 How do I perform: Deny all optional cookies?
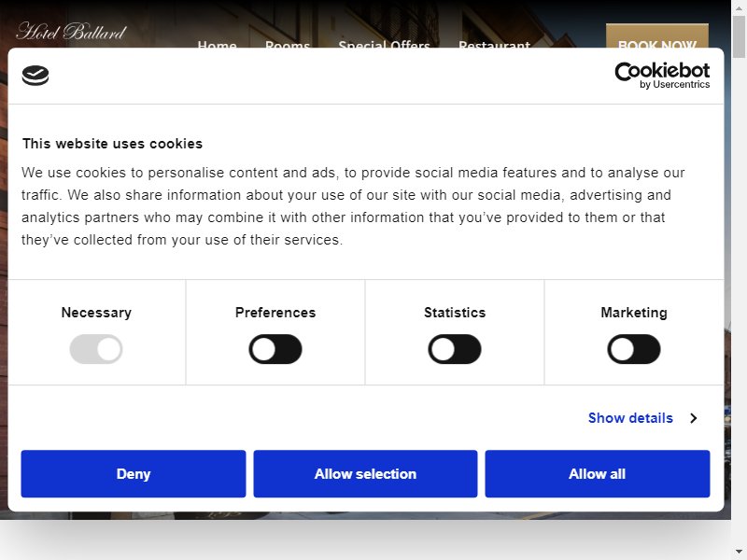pyautogui.click(x=134, y=474)
